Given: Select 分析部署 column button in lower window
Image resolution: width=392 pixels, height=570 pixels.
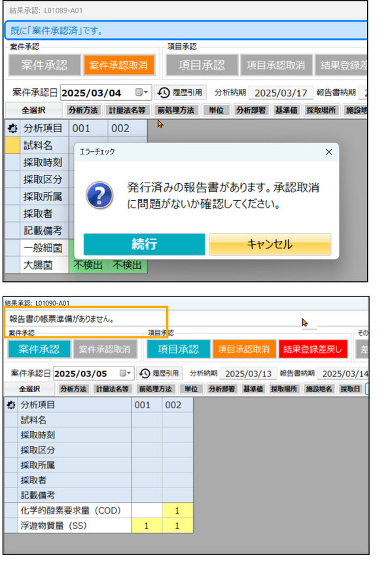Looking at the screenshot, I should [x=222, y=389].
